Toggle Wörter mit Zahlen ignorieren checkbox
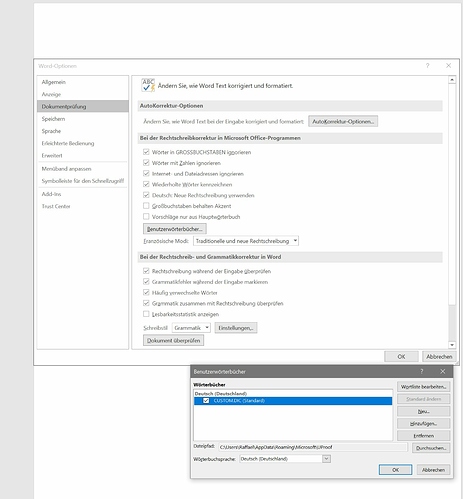Image resolution: width=463 pixels, height=499 pixels. (x=146, y=163)
